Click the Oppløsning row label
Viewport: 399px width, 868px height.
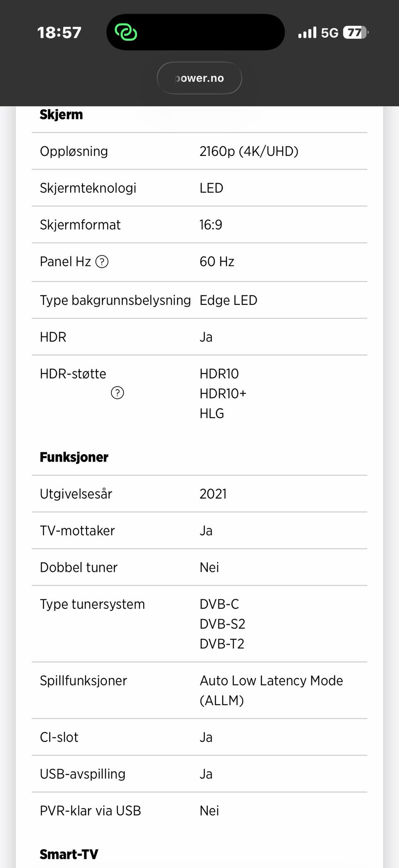[x=74, y=151]
